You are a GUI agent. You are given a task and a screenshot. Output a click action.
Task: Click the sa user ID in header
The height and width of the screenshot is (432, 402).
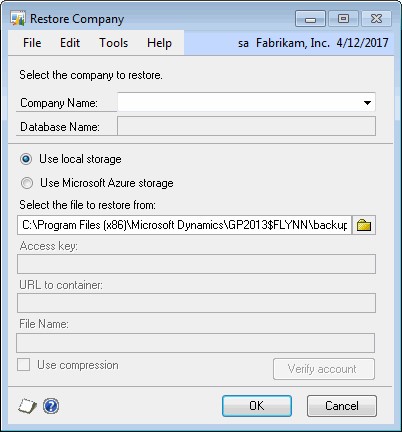(243, 43)
